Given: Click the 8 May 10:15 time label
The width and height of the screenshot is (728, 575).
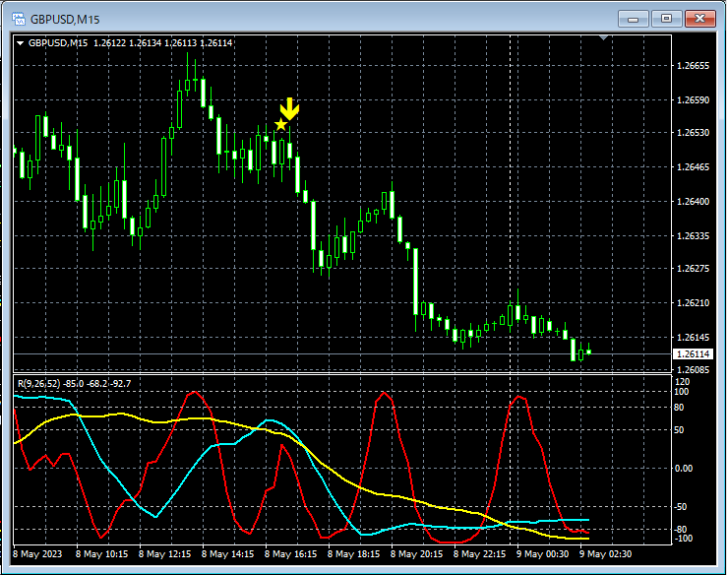Looking at the screenshot, I should click(101, 554).
